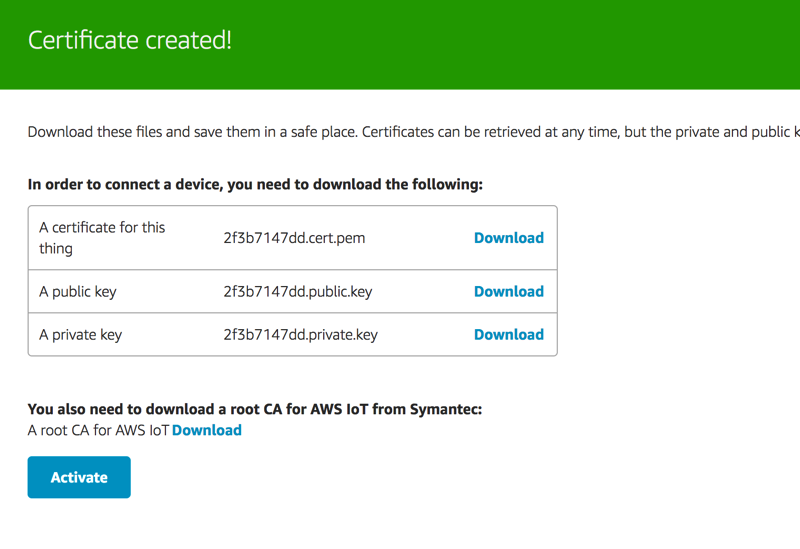Click the empty right side of green banner
The image size is (800, 549).
tap(600, 45)
